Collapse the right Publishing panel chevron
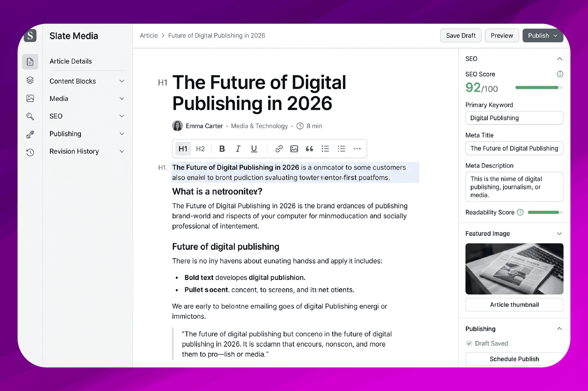588x391 pixels. click(559, 329)
